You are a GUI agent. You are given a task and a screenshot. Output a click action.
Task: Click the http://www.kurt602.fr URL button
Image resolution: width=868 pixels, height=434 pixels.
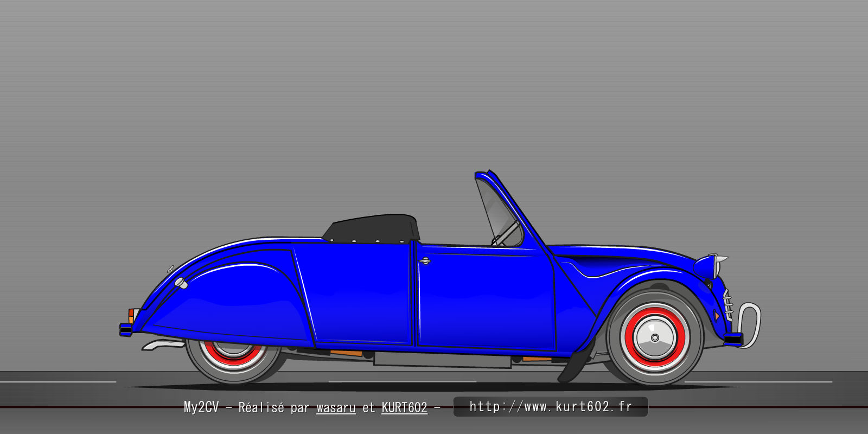(550, 406)
